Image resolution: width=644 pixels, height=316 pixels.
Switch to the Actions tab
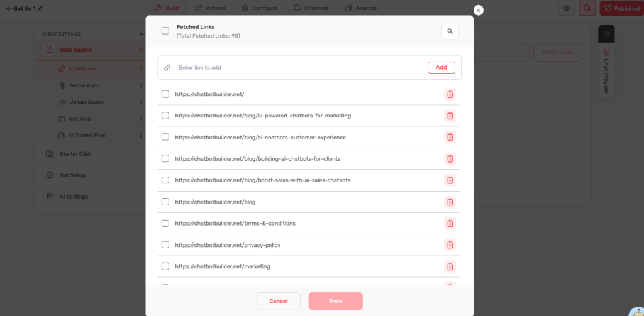click(x=210, y=8)
